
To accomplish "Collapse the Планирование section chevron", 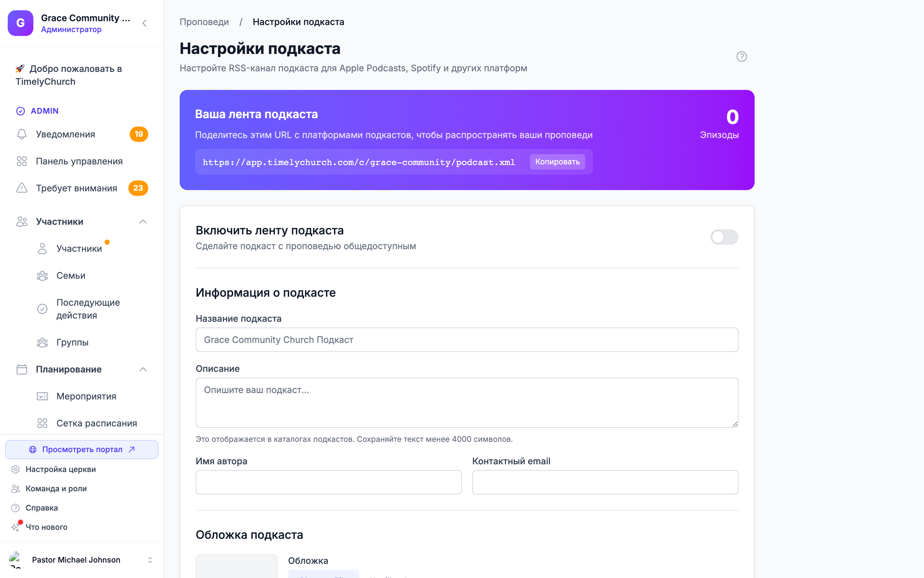I will (143, 369).
